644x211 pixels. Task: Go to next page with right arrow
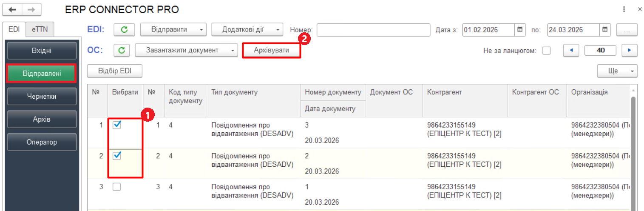(629, 50)
